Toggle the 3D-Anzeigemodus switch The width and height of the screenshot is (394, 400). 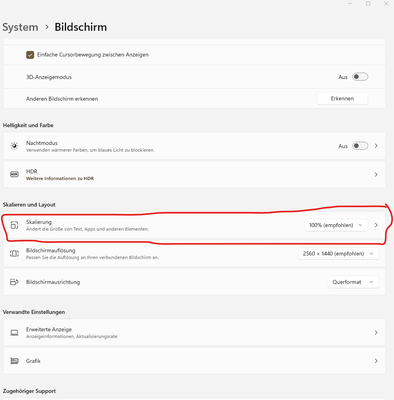pos(360,77)
